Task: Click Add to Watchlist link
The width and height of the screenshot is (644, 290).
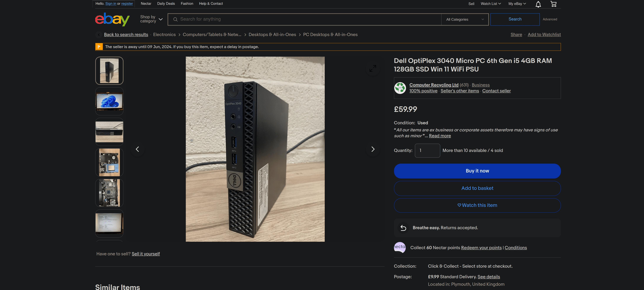Action: point(544,35)
